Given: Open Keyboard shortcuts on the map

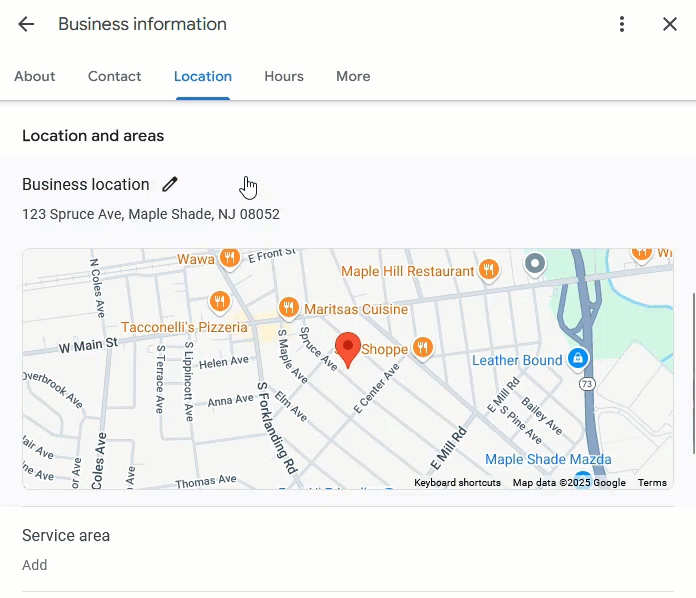Looking at the screenshot, I should (457, 483).
